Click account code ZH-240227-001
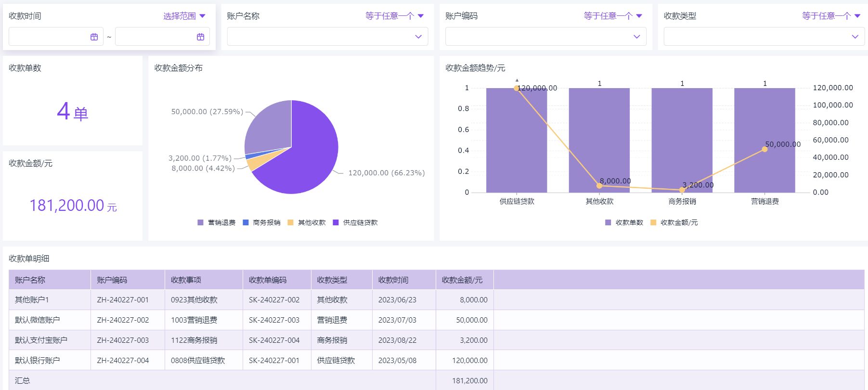Image resolution: width=868 pixels, height=390 pixels. (128, 299)
